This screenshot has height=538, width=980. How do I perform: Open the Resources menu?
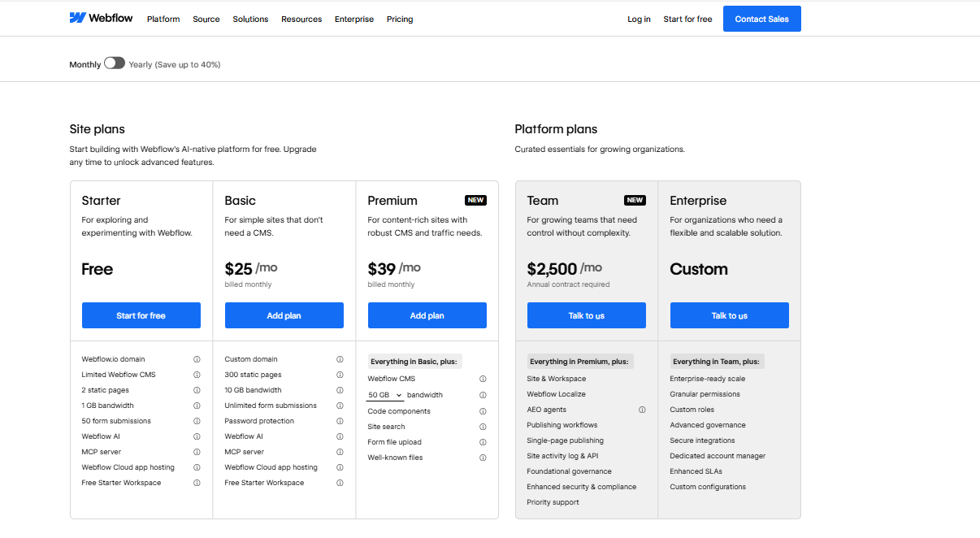(301, 19)
